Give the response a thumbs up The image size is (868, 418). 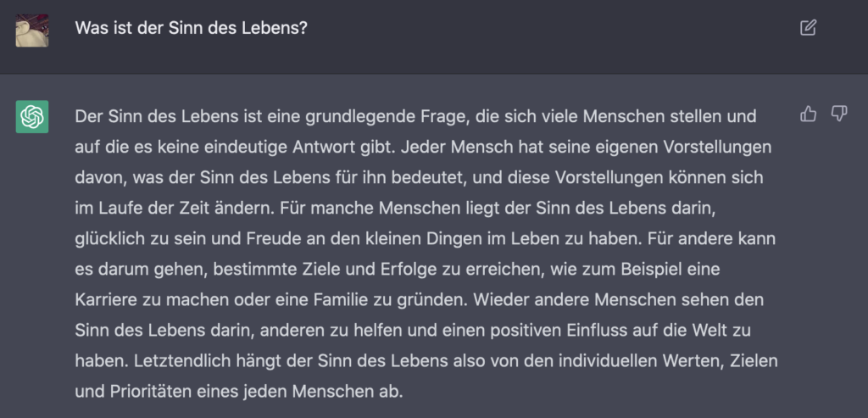(x=808, y=114)
